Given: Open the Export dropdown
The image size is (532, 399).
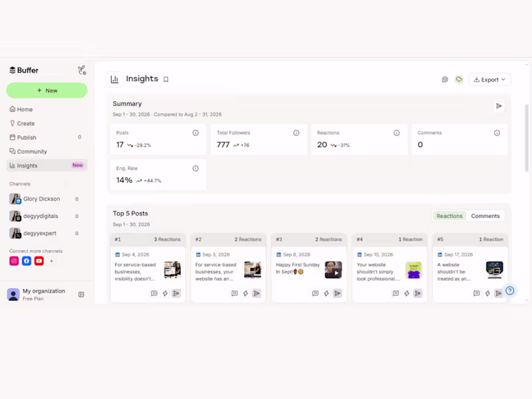Looking at the screenshot, I should (x=489, y=80).
